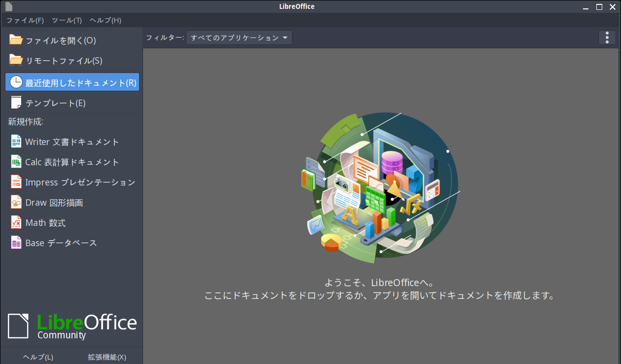Minimize the LibreOffice window
The height and width of the screenshot is (364, 621).
(585, 7)
